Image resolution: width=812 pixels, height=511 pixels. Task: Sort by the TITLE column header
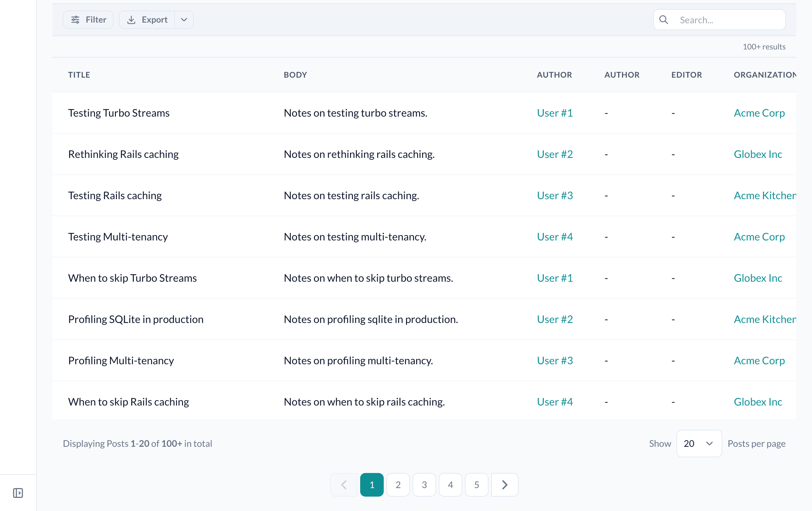79,75
